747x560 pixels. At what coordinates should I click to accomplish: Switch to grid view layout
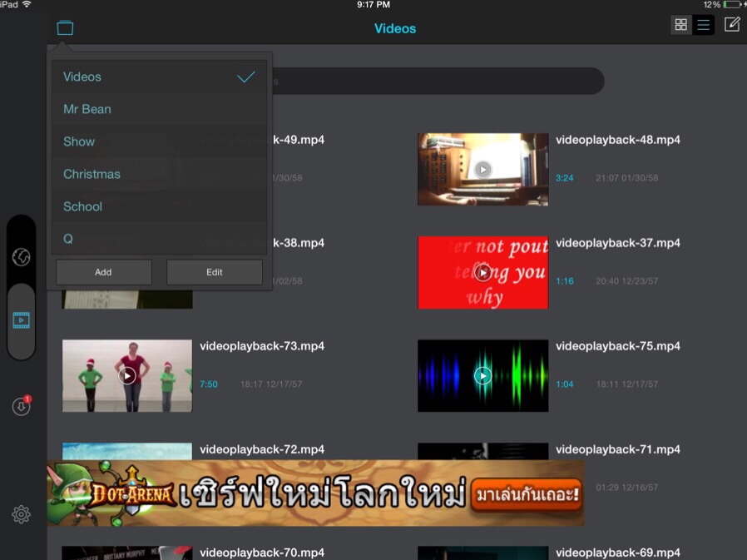680,25
